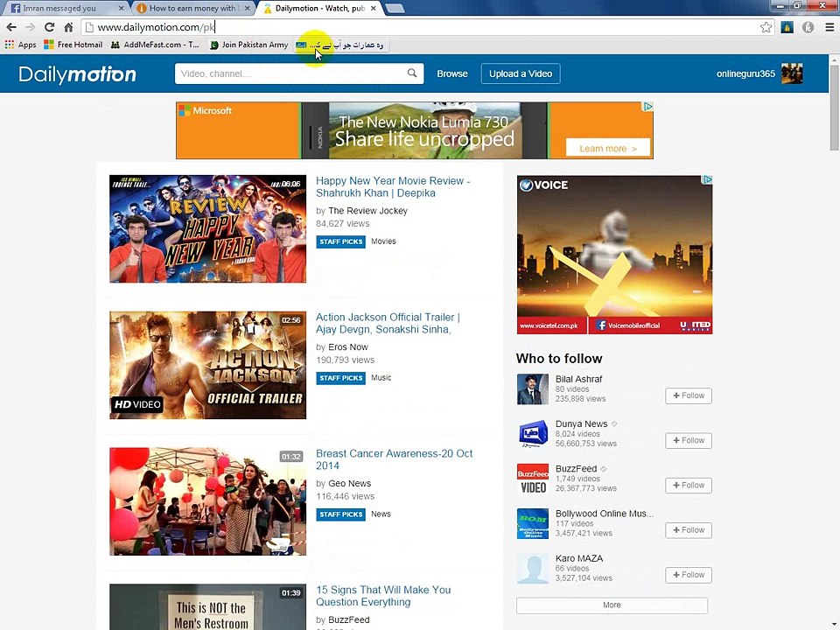Open Dunya News channel logo
Screen dimensions: 840x630
point(533,434)
